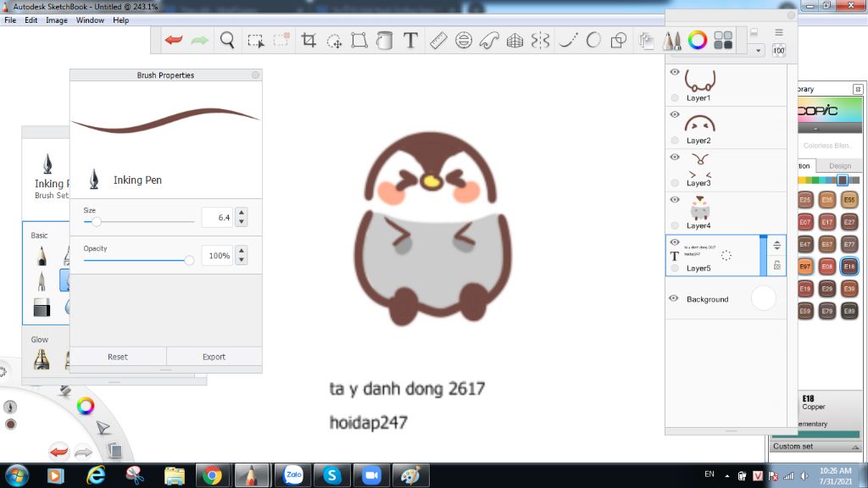Image resolution: width=868 pixels, height=488 pixels.
Task: Open the Color Editor wheel in toolbar
Action: (x=698, y=40)
